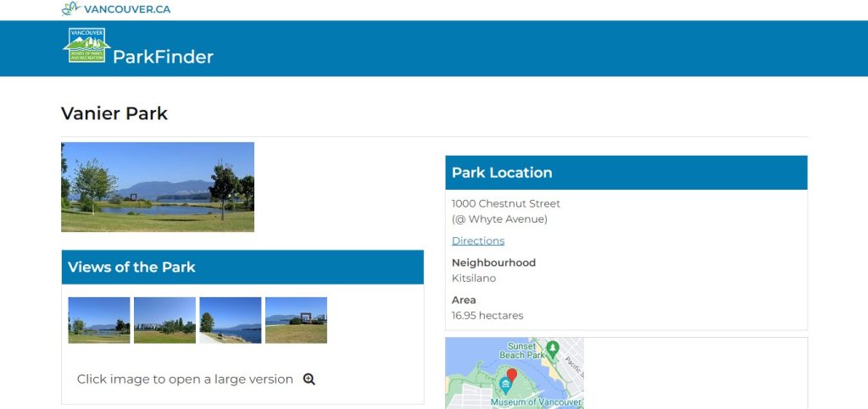Click the Vancouver Board of Parks logo

[x=86, y=46]
